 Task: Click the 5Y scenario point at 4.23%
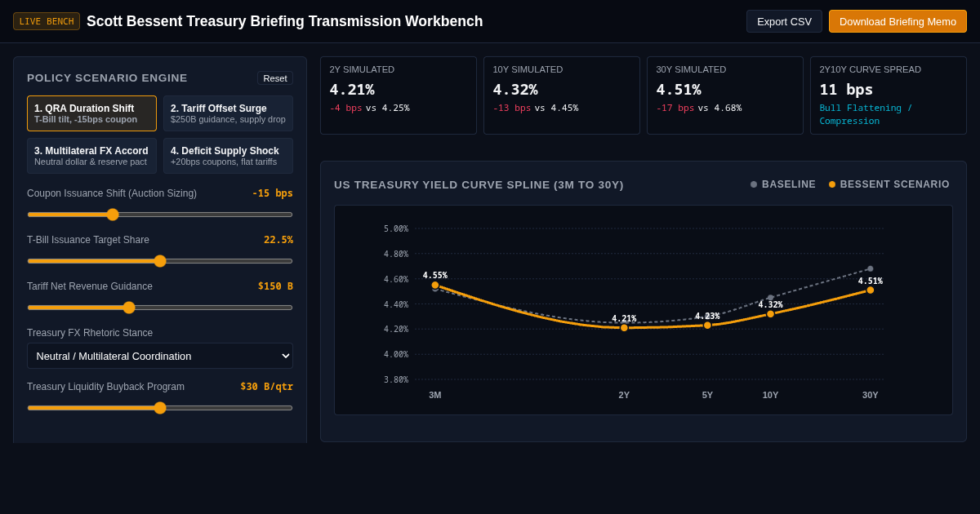tap(707, 326)
